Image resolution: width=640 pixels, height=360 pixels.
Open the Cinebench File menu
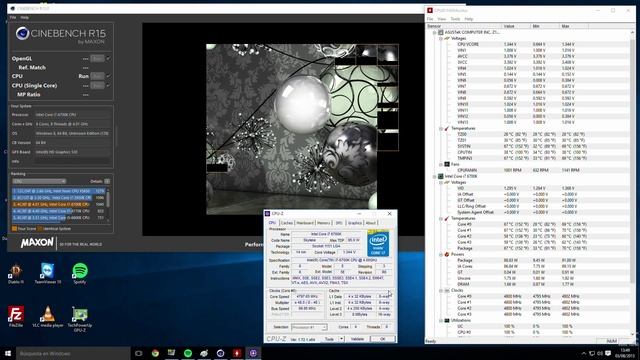13,18
